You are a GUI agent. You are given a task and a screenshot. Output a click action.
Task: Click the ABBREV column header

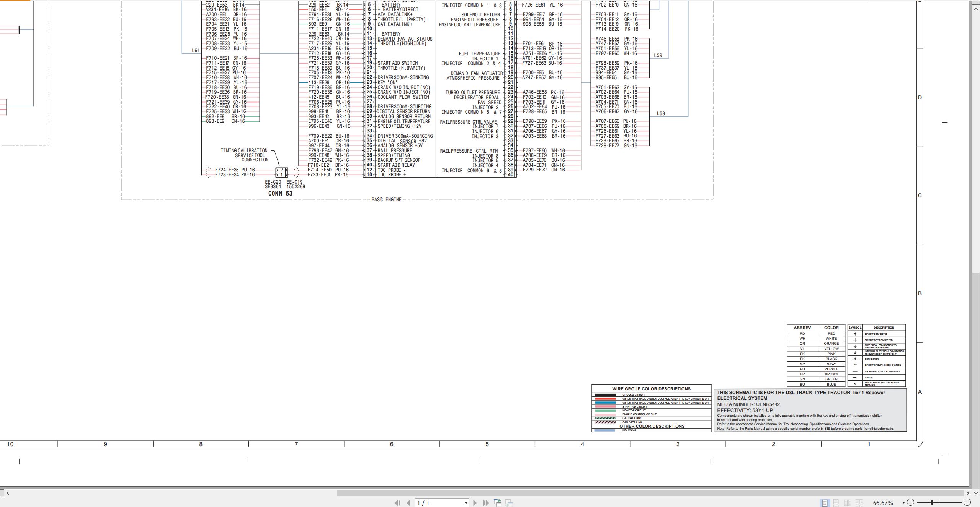point(802,328)
